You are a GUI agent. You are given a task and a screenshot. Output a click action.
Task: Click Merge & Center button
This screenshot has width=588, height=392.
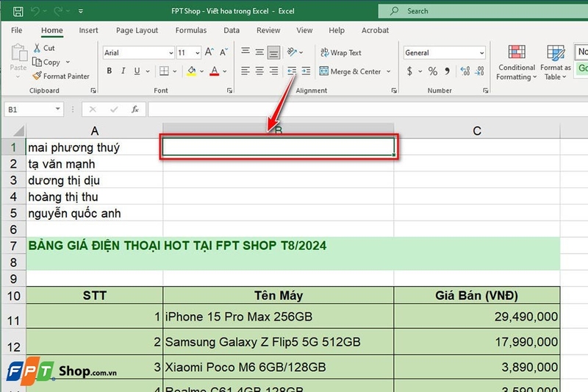point(351,71)
